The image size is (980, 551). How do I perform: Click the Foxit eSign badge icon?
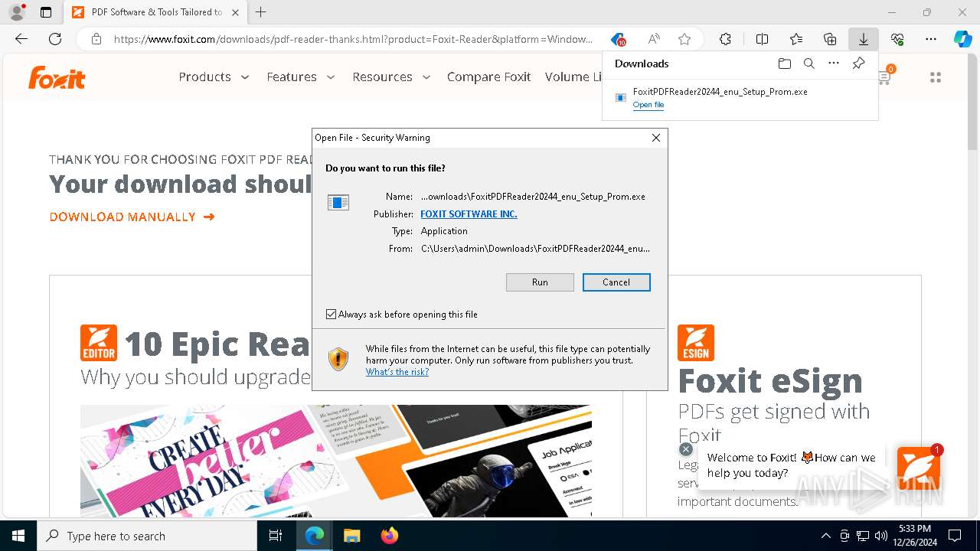(x=696, y=343)
